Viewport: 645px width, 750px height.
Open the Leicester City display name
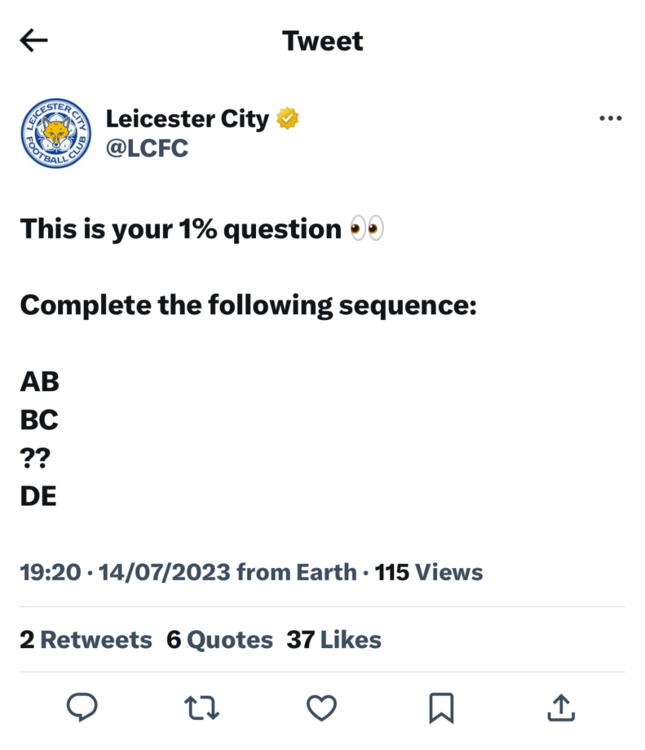coord(187,119)
